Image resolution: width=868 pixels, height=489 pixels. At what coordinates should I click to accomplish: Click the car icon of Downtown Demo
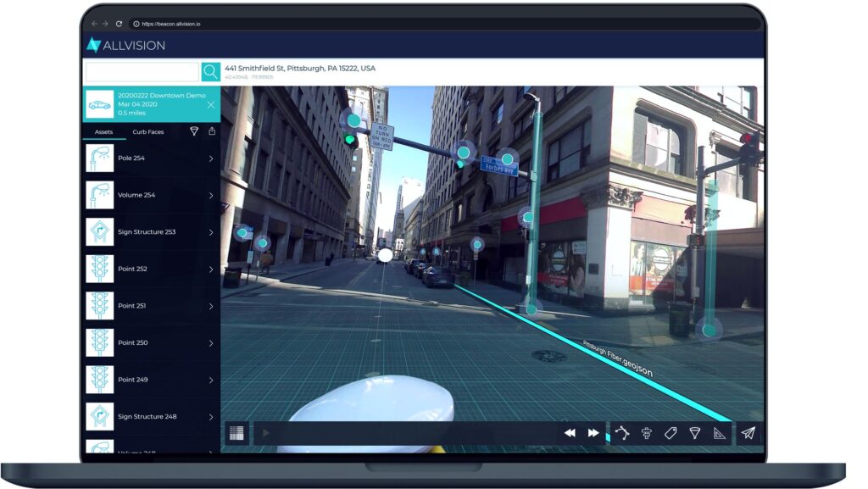(x=100, y=104)
